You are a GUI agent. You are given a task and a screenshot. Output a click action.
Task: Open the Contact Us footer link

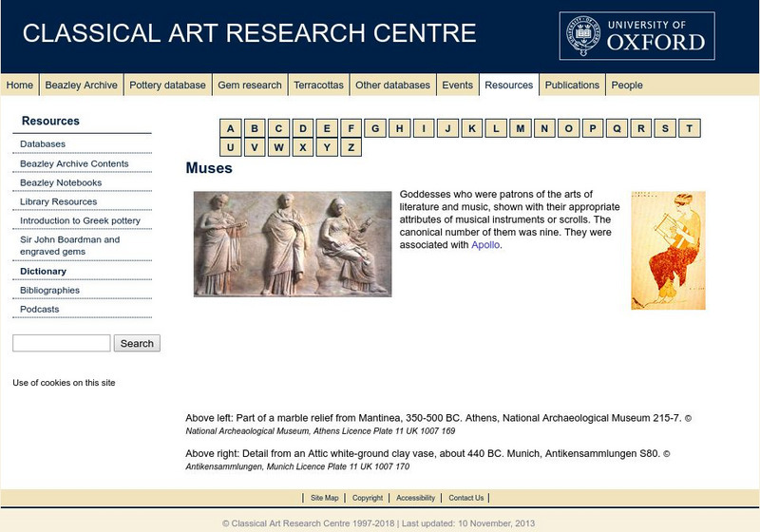click(465, 498)
